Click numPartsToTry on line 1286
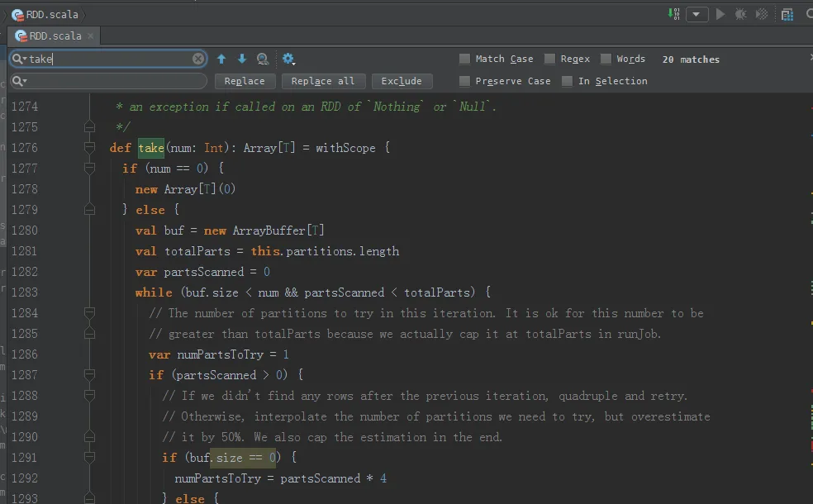This screenshot has width=813, height=504. [x=221, y=354]
